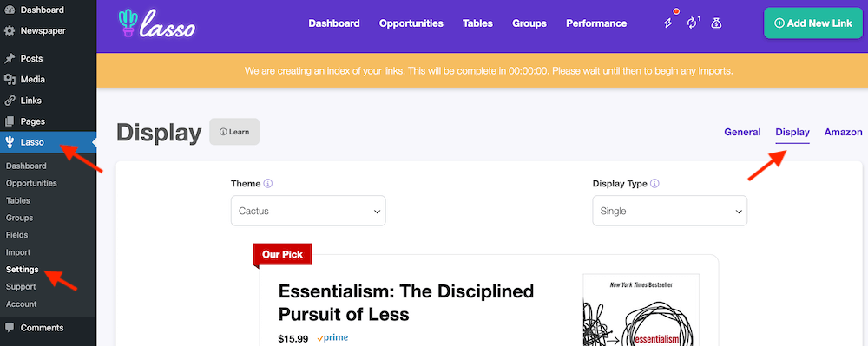Click the Learn button beside Display
This screenshot has width=868, height=346.
point(234,132)
